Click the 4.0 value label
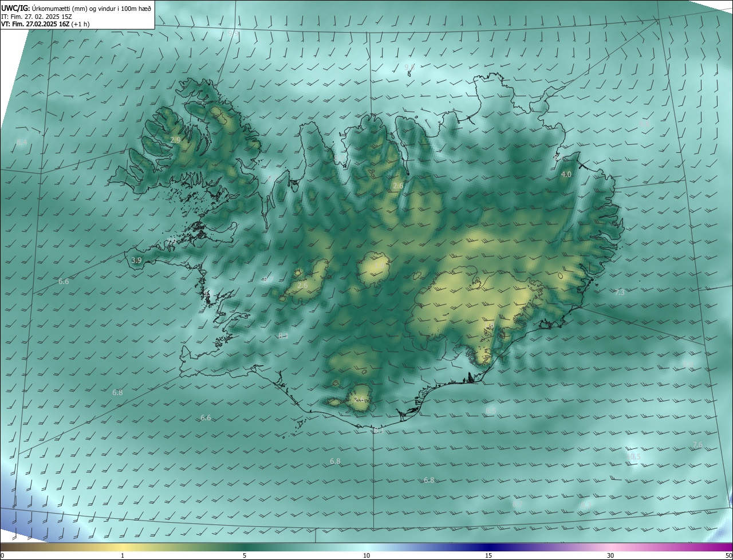This screenshot has height=560, width=733. [566, 174]
